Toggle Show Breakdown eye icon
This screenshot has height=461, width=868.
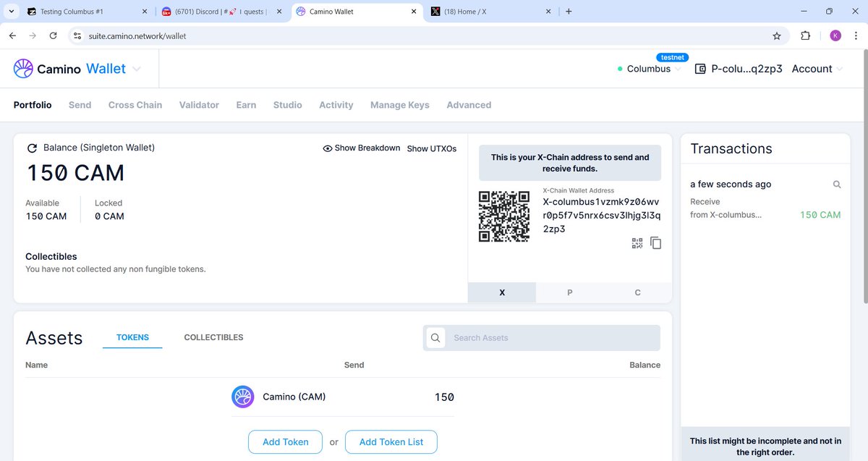pyautogui.click(x=328, y=148)
